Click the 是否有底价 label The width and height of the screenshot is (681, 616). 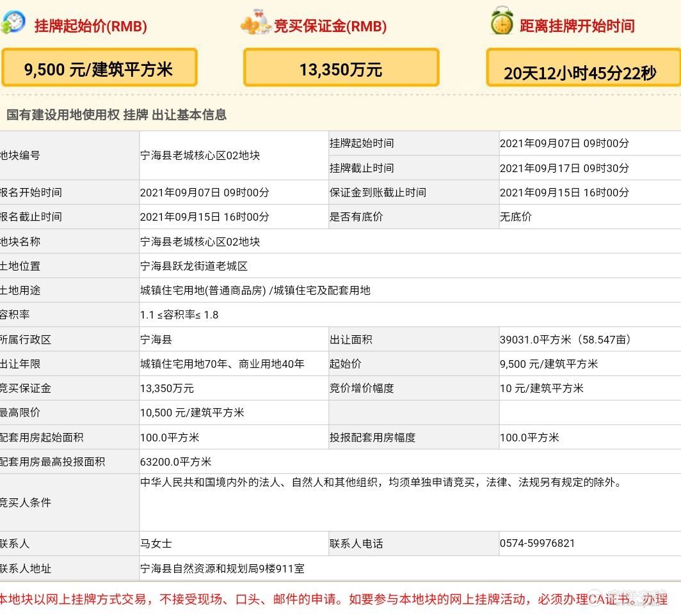pyautogui.click(x=356, y=217)
